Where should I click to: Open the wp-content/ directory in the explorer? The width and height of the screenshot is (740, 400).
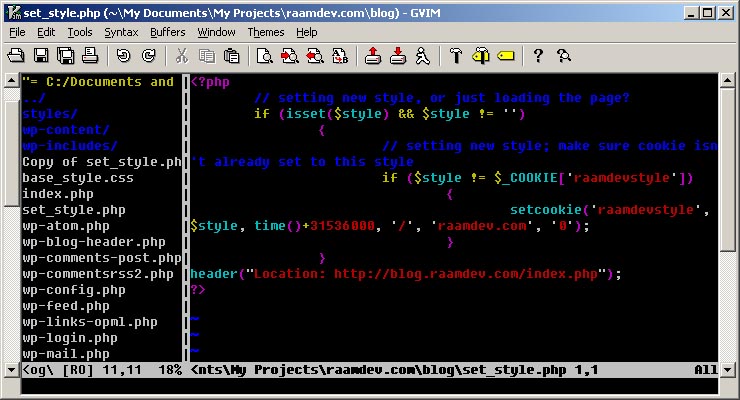65,130
